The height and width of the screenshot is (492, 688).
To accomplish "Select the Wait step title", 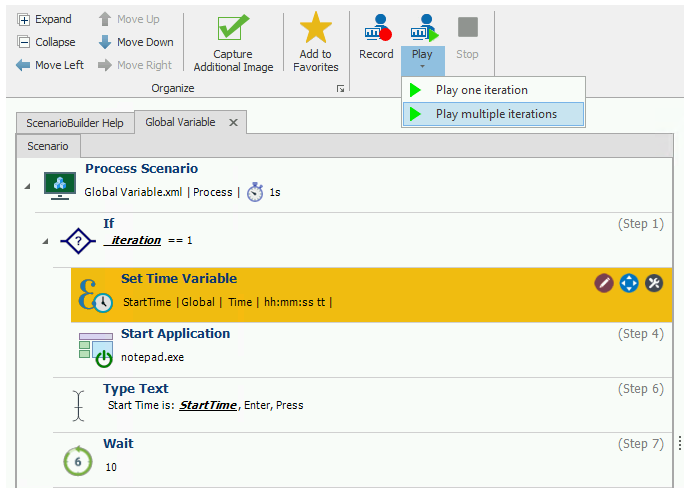I will point(118,443).
